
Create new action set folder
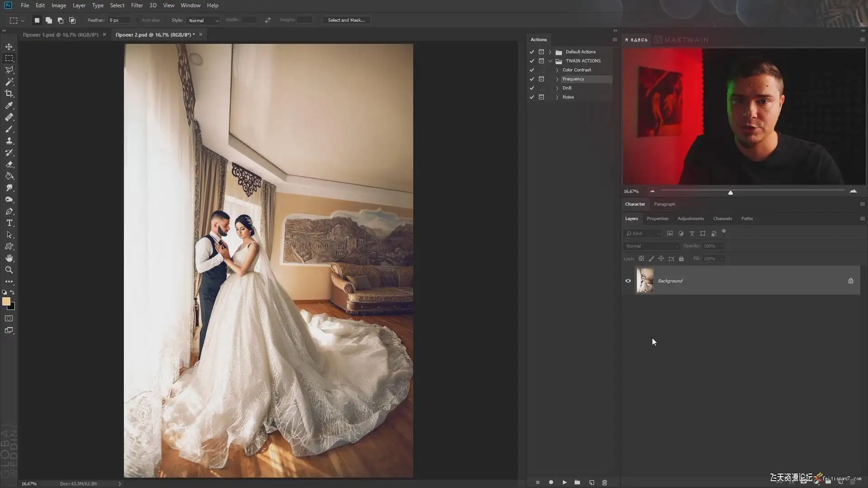pyautogui.click(x=577, y=482)
